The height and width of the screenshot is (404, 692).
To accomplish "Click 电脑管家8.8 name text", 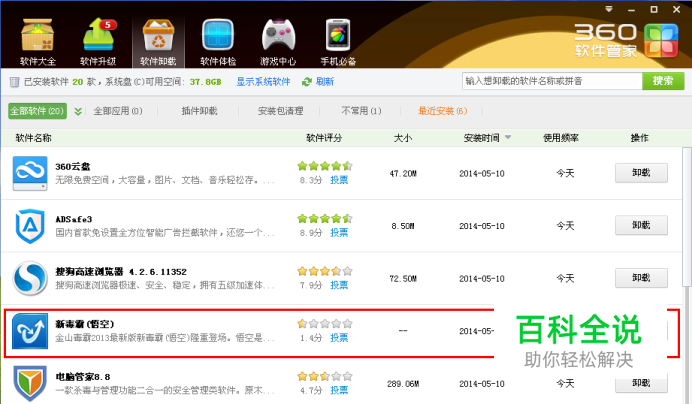I will [x=83, y=377].
